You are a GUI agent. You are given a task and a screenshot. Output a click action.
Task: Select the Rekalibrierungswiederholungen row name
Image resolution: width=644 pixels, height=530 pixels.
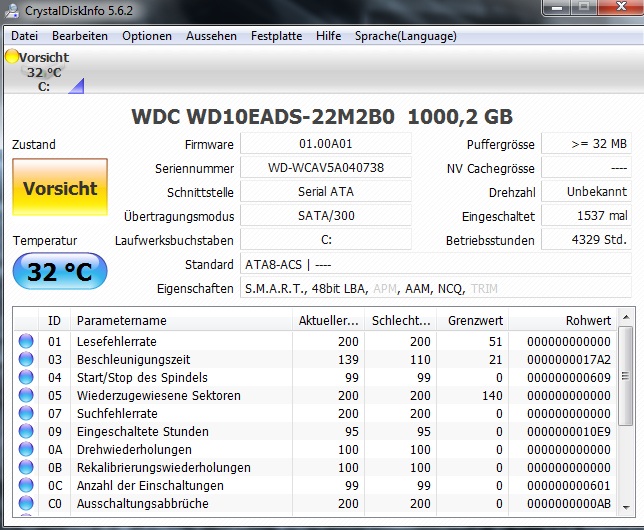pos(163,468)
